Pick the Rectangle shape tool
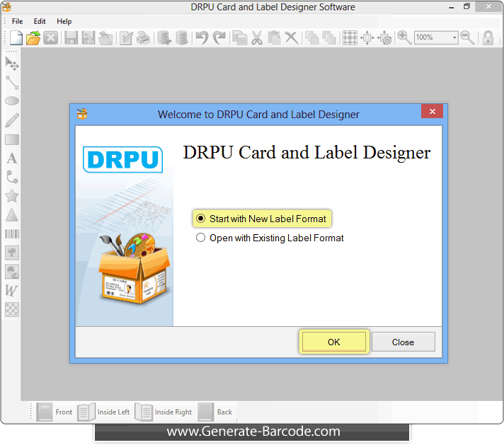 12,140
